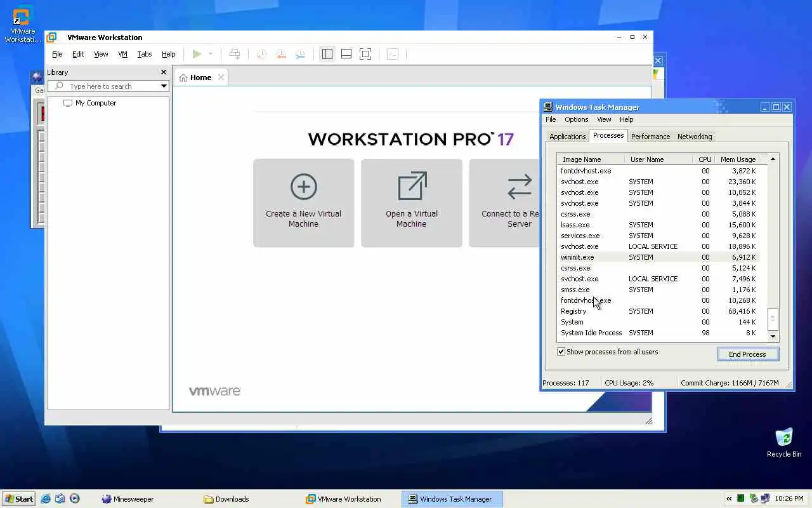This screenshot has width=812, height=508.
Task: Open the Help menu in VMware Workstation
Action: (168, 54)
